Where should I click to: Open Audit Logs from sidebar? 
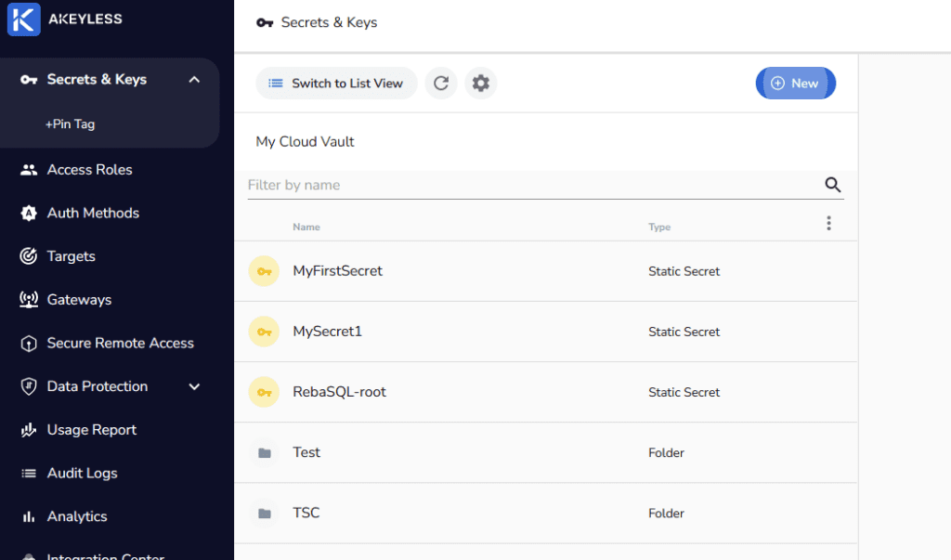click(x=82, y=474)
